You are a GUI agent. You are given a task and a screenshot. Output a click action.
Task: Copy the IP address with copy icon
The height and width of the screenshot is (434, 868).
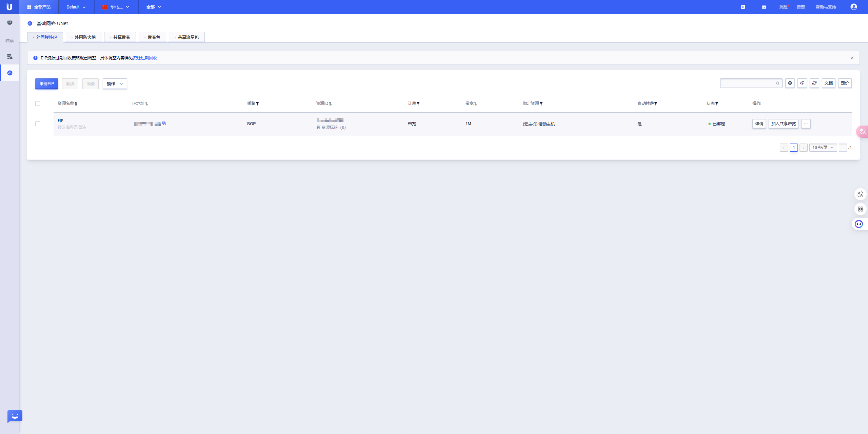164,124
